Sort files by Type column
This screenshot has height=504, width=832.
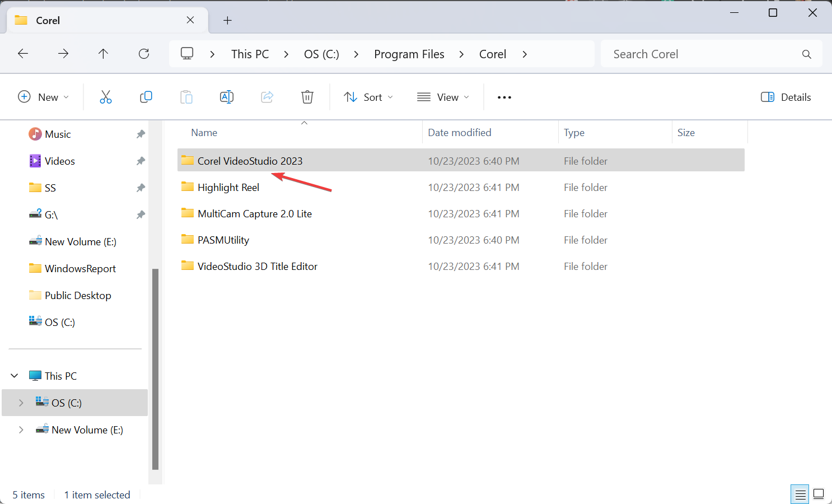click(574, 133)
